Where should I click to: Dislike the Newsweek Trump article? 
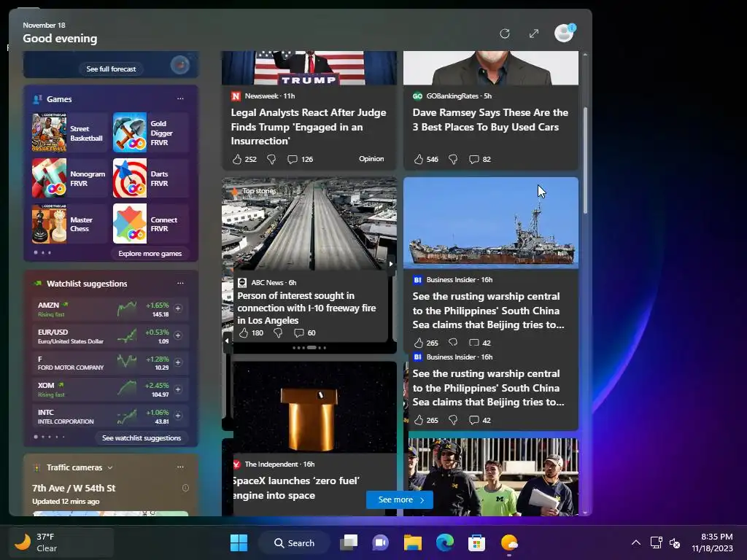click(271, 160)
